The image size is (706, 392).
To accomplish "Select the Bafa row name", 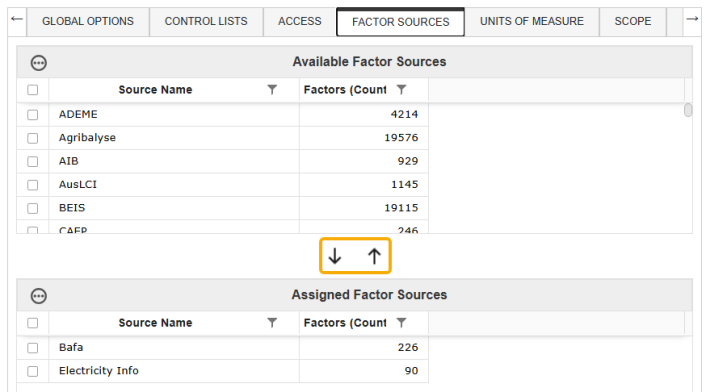I will click(71, 347).
